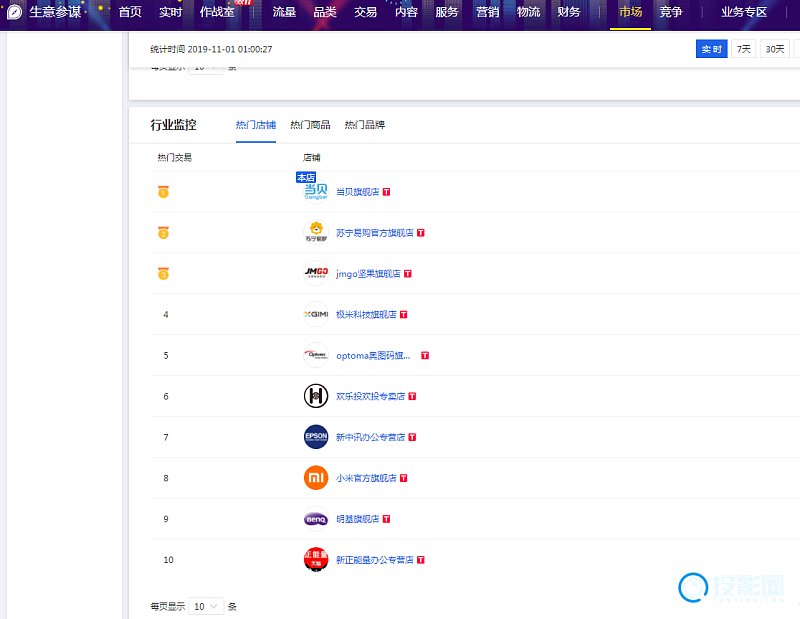Open the 新正能量办公专营店 link
Viewport: 800px width, 619px height.
374,560
